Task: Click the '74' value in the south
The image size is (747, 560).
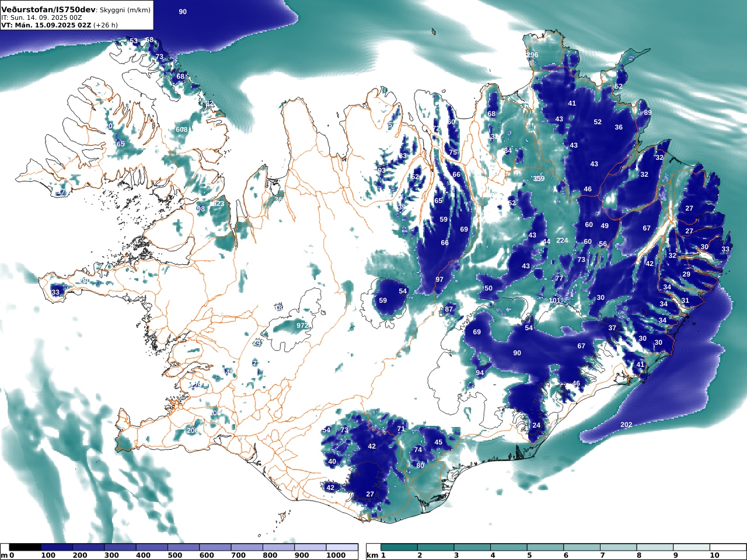Action: tap(418, 450)
